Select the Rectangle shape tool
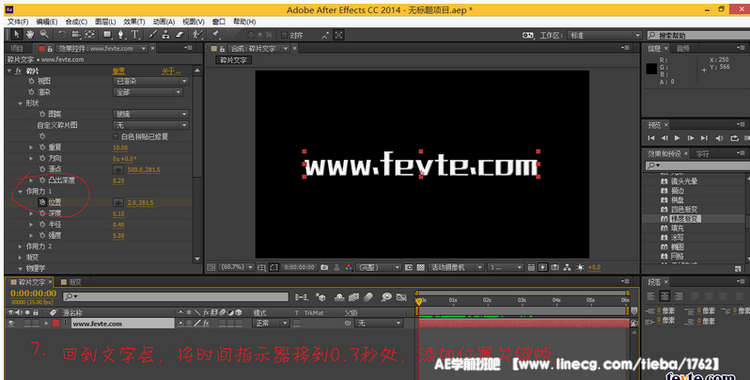 [107, 34]
